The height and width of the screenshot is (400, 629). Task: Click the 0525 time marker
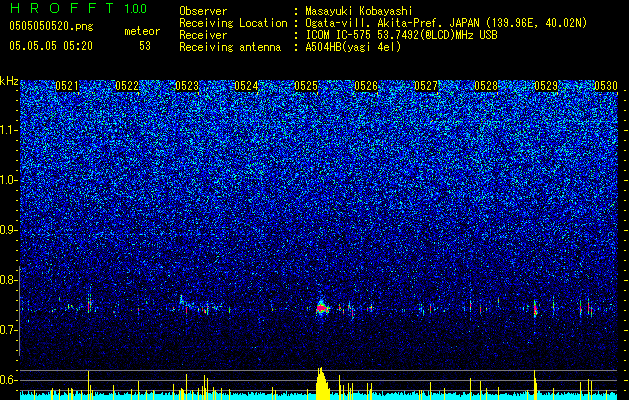point(306,86)
